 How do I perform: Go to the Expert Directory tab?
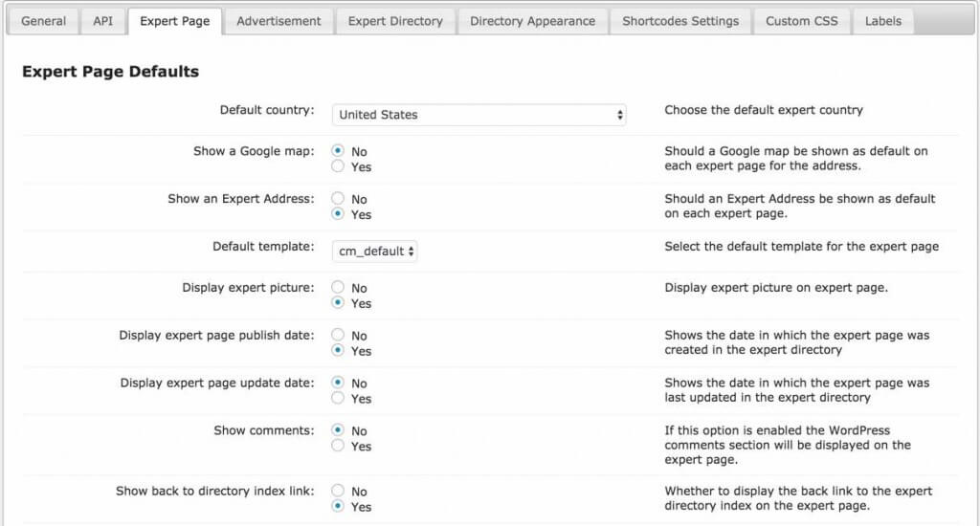tap(395, 21)
